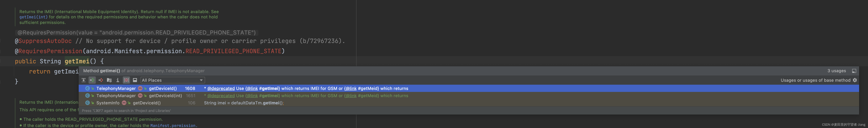Select TelephonyManager getDeviceId(int) line 1651 usage
This screenshot has height=128, width=868.
[x=469, y=96]
